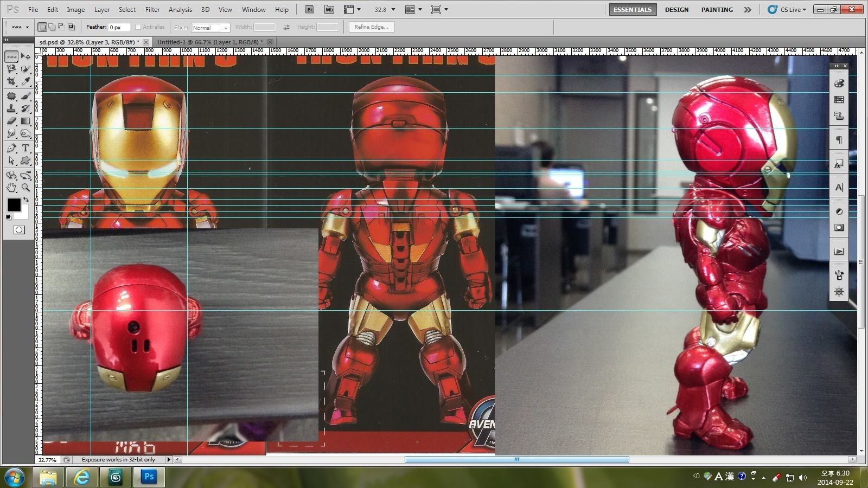Select the Dodge tool
Viewport: 868px width, 488px height.
coord(25,133)
